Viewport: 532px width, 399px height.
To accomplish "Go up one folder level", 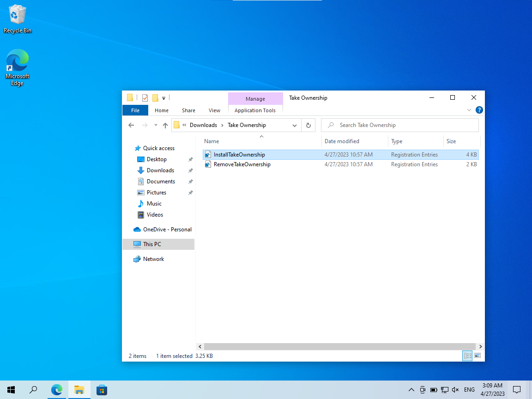I will click(x=165, y=125).
